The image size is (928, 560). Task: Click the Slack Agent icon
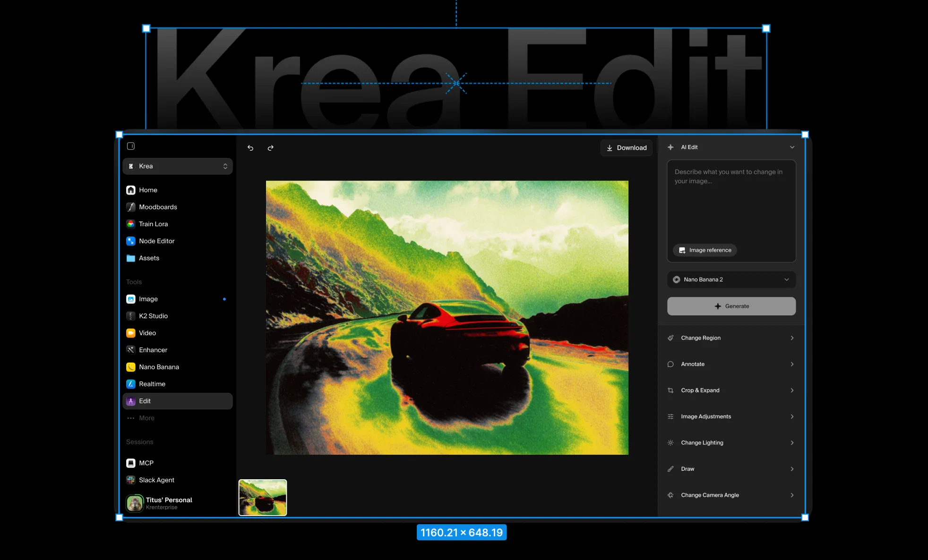(x=131, y=480)
